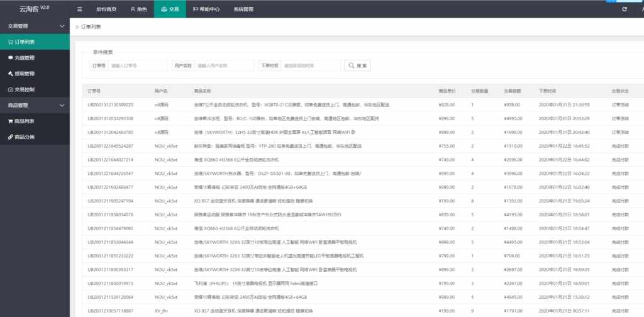The height and width of the screenshot is (317, 644).
Task: Click the amount ¥4195.00
Action: pos(513,214)
